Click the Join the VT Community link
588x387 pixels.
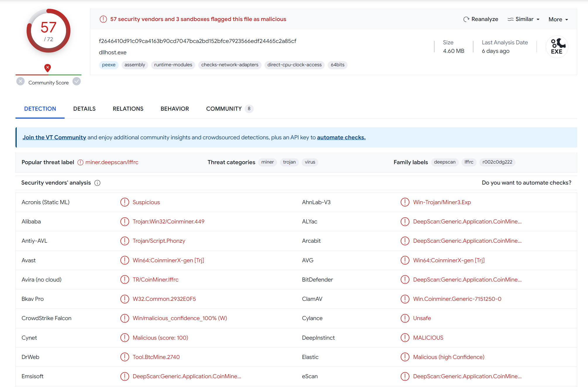tap(54, 137)
